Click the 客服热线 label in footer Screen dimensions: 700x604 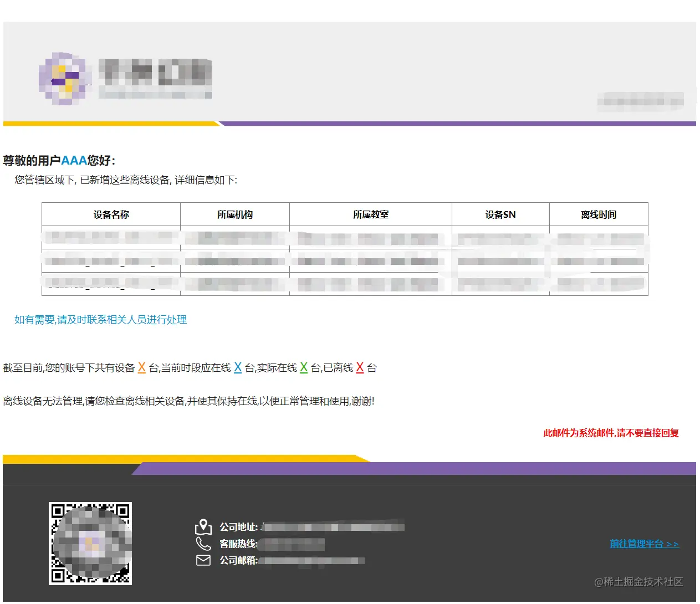238,544
